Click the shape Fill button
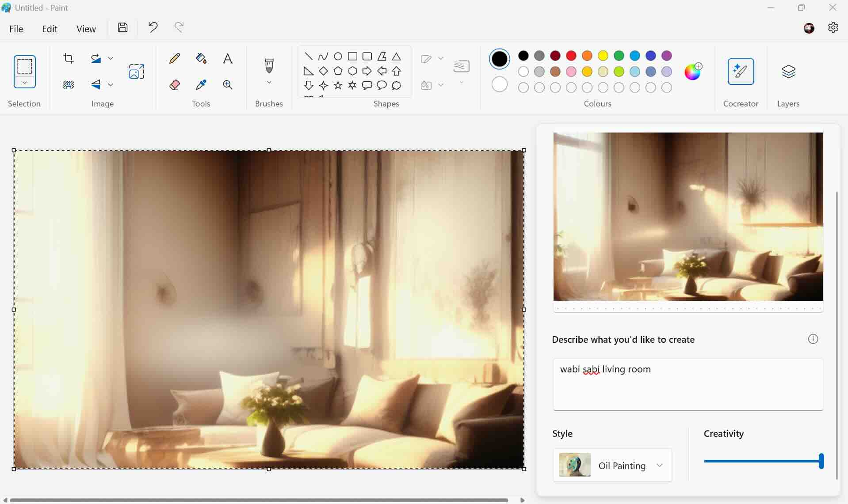This screenshot has height=504, width=848. tap(426, 85)
